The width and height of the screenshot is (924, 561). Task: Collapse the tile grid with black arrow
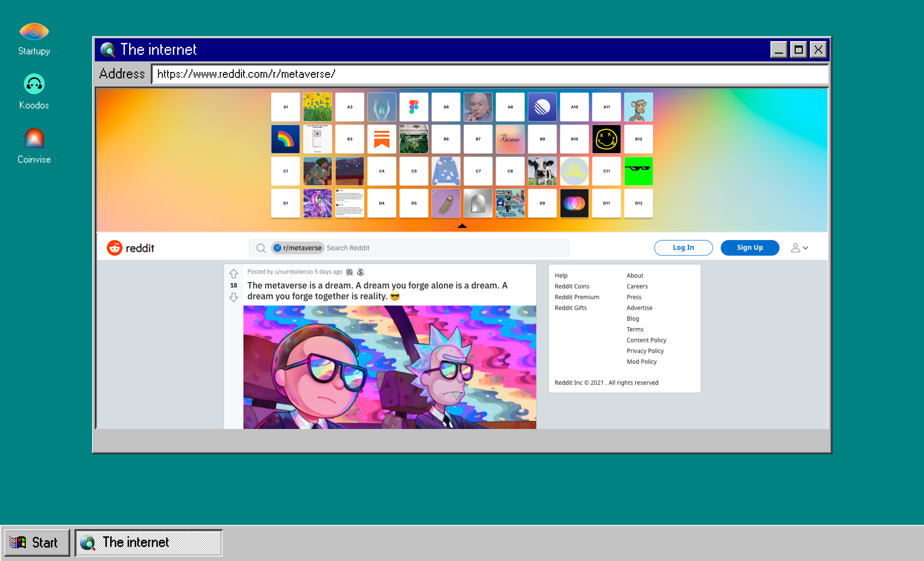point(462,226)
